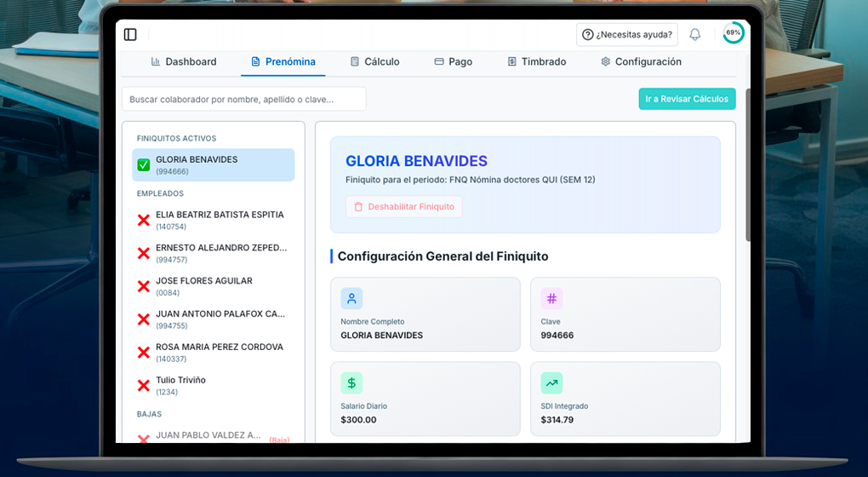Open the Cálculo tab

click(x=374, y=61)
